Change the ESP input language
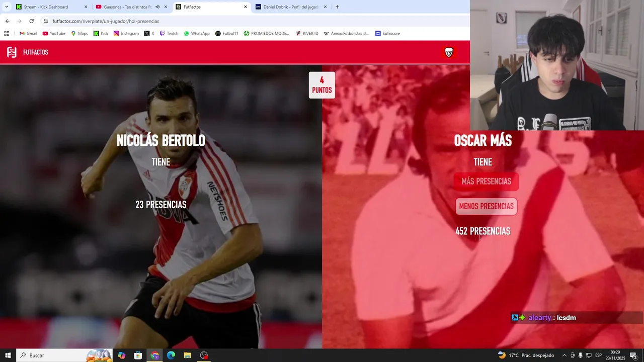 599,355
